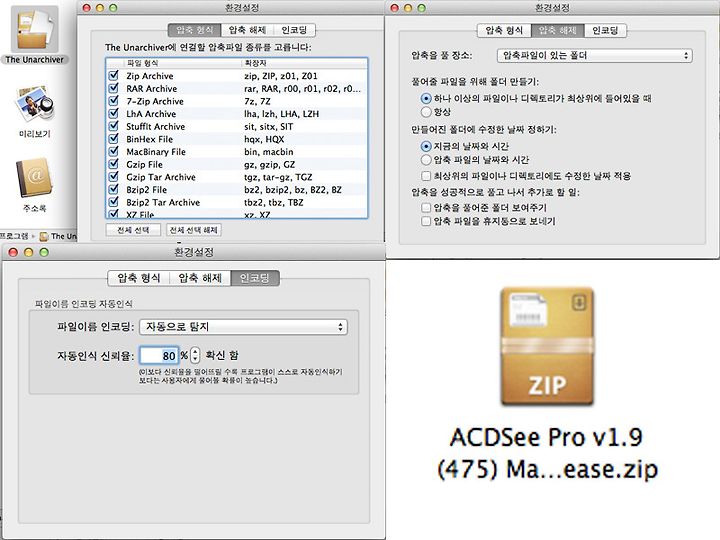Click the 'ACDSee Pro v1.9' file name
720x540 pixels.
point(546,437)
